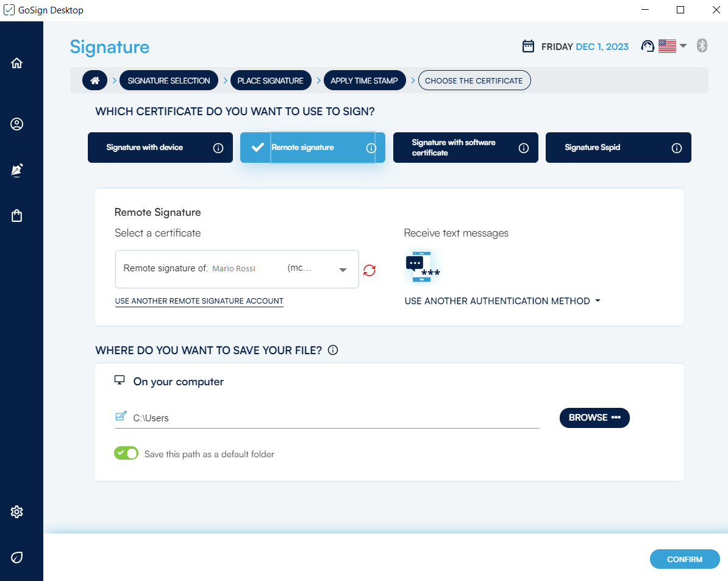Click the support headset icon

(648, 46)
